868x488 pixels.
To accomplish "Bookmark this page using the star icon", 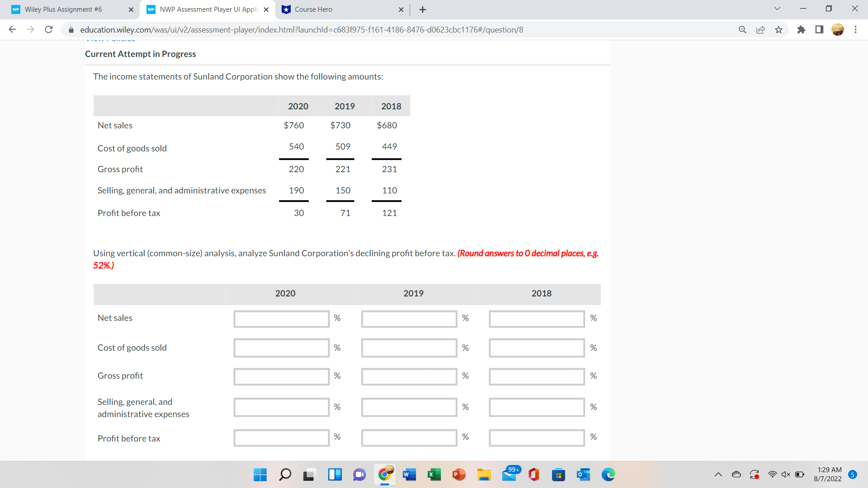I will point(778,29).
